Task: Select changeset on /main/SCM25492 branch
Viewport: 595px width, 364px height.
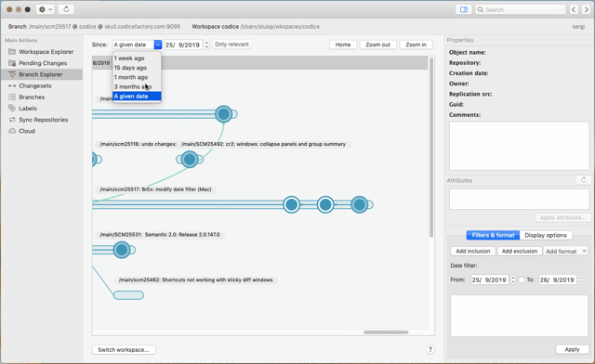Action: point(190,160)
